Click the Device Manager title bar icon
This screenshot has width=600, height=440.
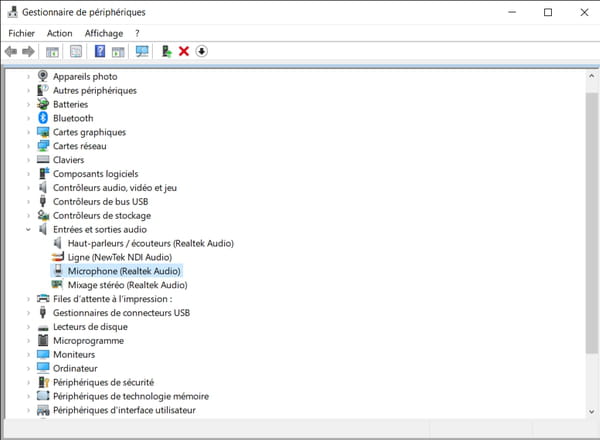click(13, 12)
